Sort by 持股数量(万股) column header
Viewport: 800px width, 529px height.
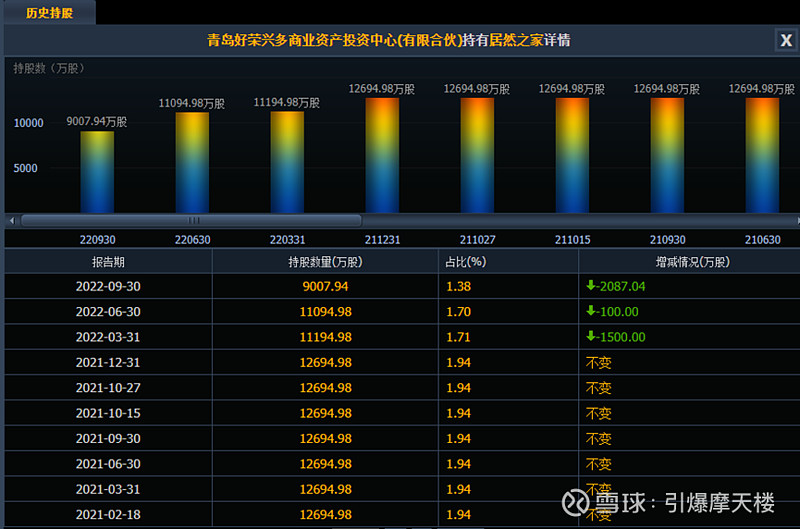(x=325, y=262)
